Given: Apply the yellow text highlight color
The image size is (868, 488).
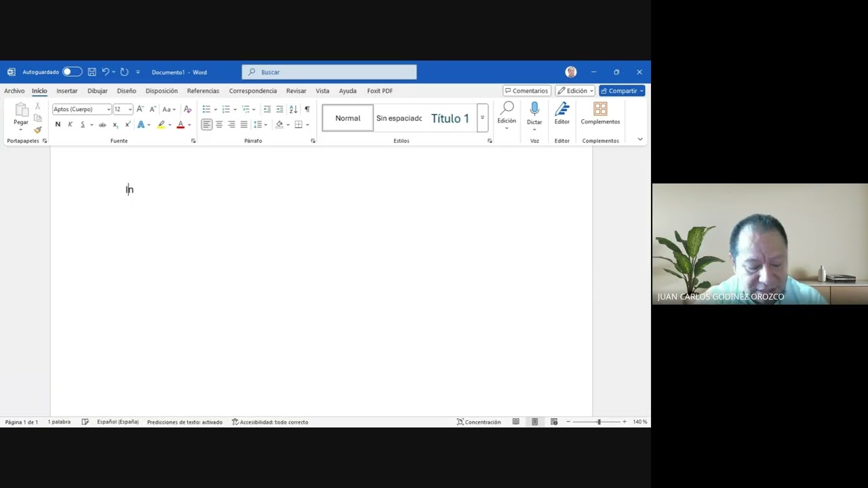Looking at the screenshot, I should [161, 125].
